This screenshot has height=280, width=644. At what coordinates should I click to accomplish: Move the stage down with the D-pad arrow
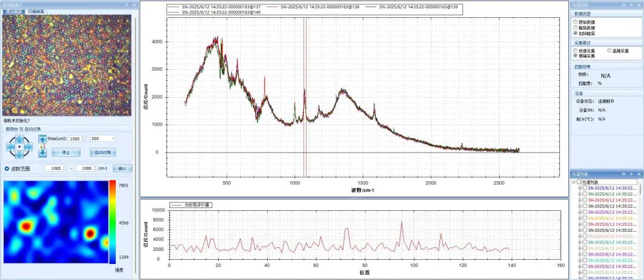click(x=19, y=155)
